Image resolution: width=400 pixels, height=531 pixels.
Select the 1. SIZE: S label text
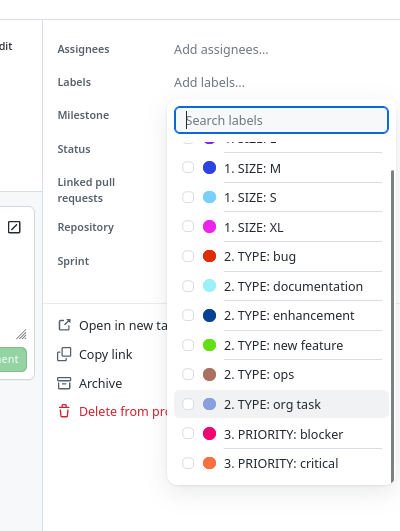(250, 197)
